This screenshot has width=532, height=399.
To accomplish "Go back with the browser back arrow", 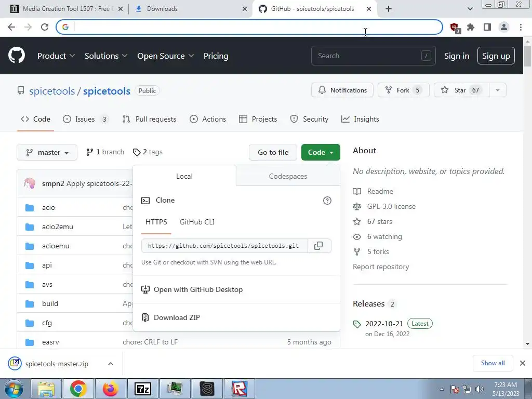I will (11, 27).
